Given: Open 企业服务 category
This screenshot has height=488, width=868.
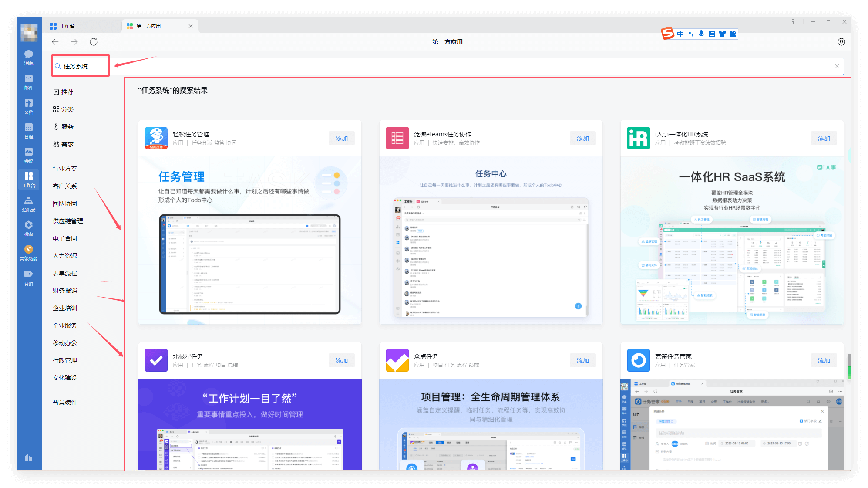Looking at the screenshot, I should click(x=65, y=325).
